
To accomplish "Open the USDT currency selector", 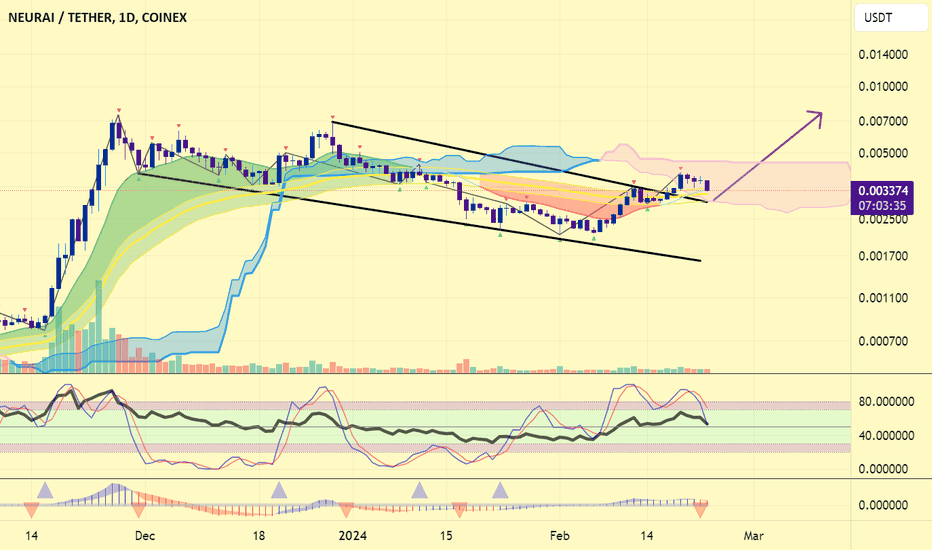I will (890, 18).
